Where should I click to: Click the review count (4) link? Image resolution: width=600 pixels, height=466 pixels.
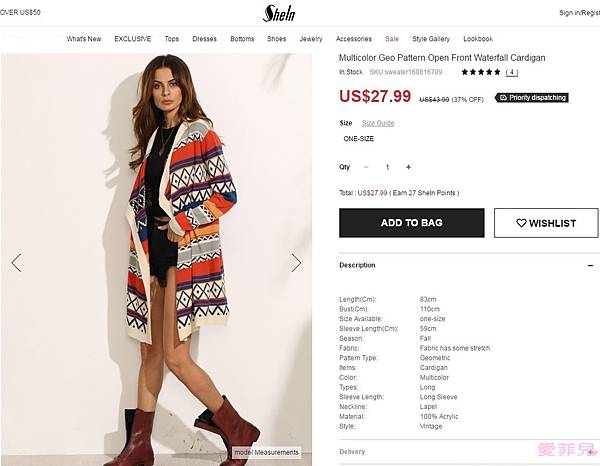(x=512, y=72)
